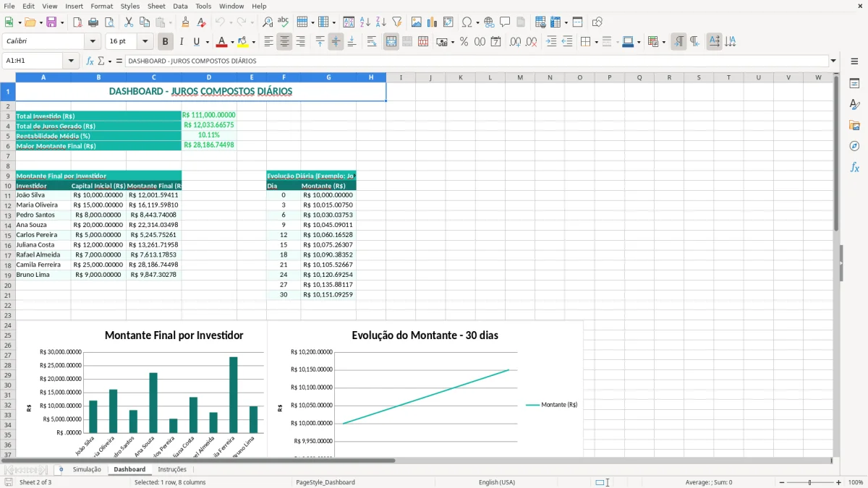Click PageStyle_Dashboard in status bar

325,482
